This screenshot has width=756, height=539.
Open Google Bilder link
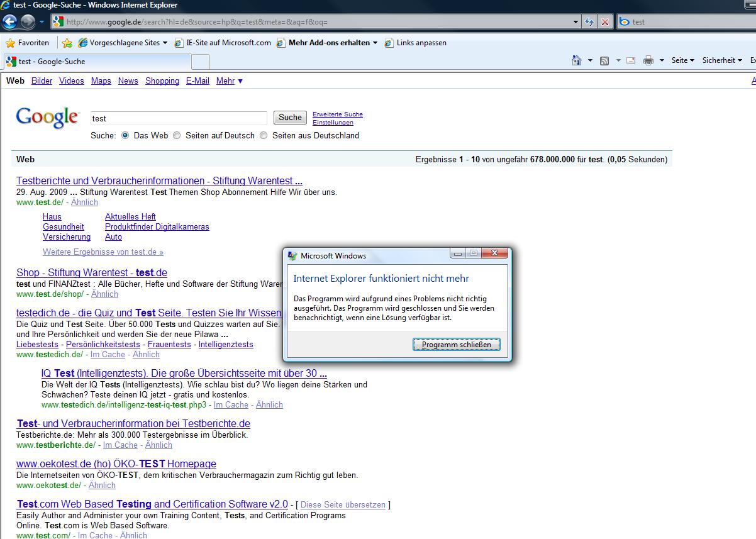(x=42, y=81)
